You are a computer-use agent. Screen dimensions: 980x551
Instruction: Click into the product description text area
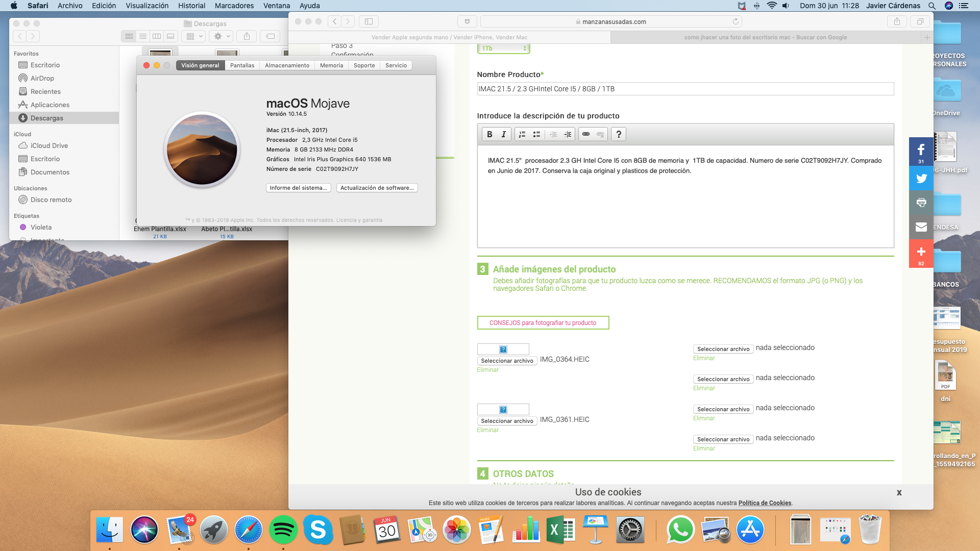685,196
